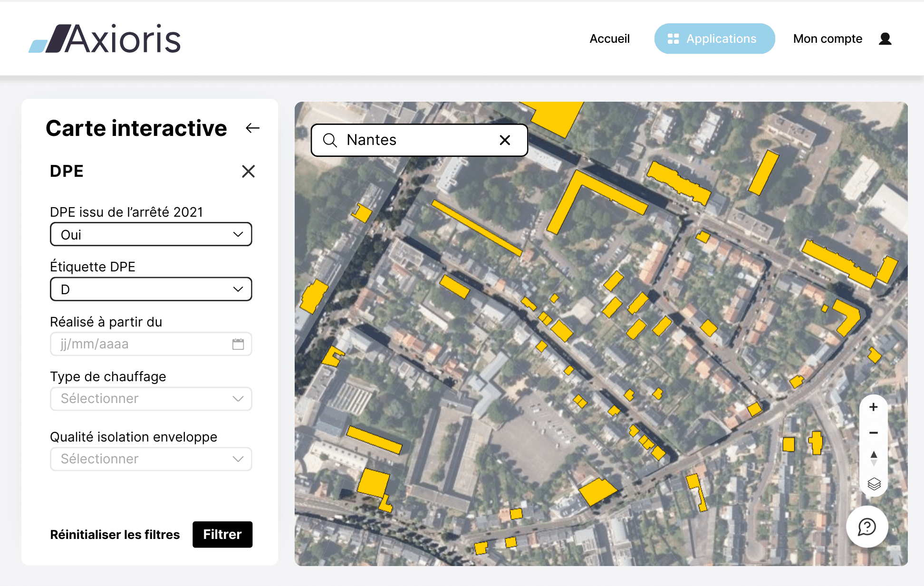The width and height of the screenshot is (924, 586).
Task: Open the calendar date picker icon
Action: 238,344
